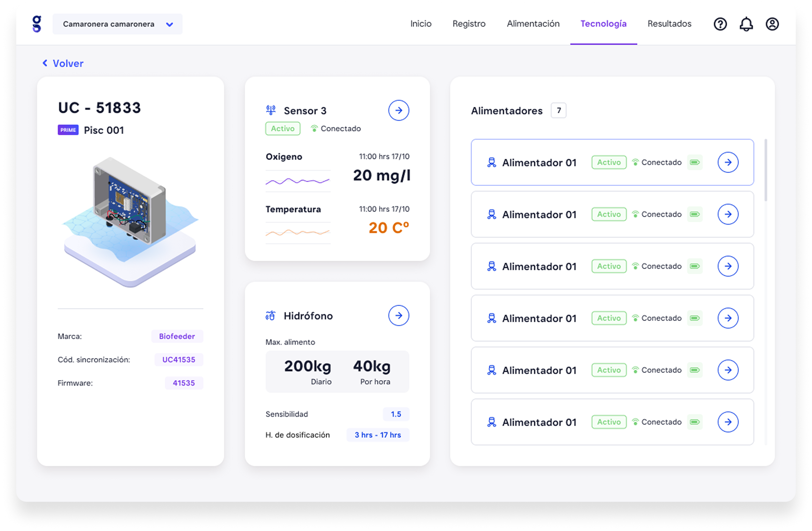Go to the Alimentación tab

coord(533,24)
